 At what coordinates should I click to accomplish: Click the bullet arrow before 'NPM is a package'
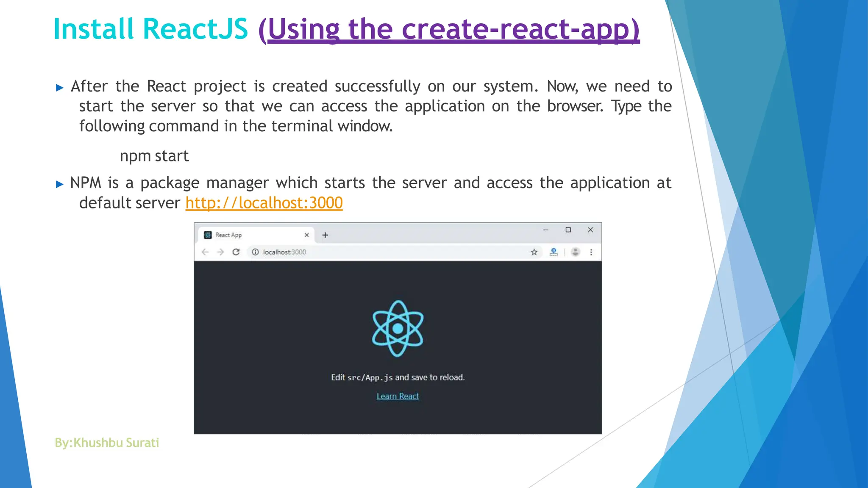click(60, 184)
